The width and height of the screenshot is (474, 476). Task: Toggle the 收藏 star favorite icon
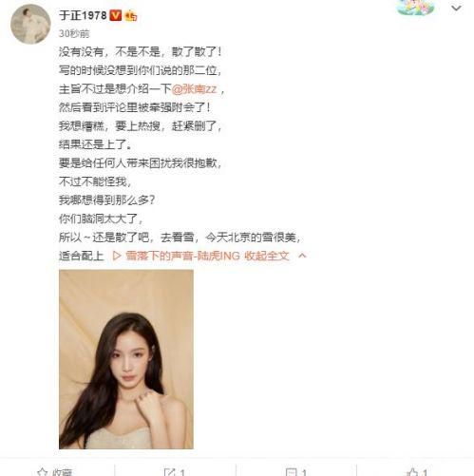(x=43, y=472)
